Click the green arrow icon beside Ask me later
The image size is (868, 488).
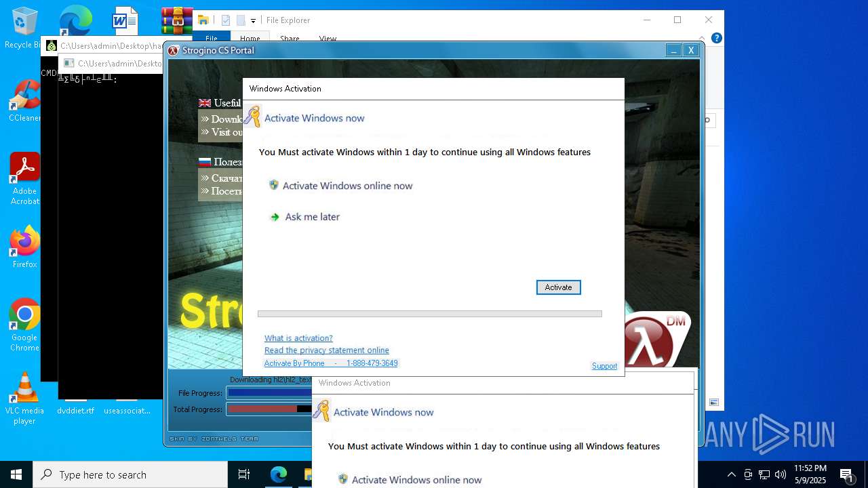pyautogui.click(x=275, y=217)
